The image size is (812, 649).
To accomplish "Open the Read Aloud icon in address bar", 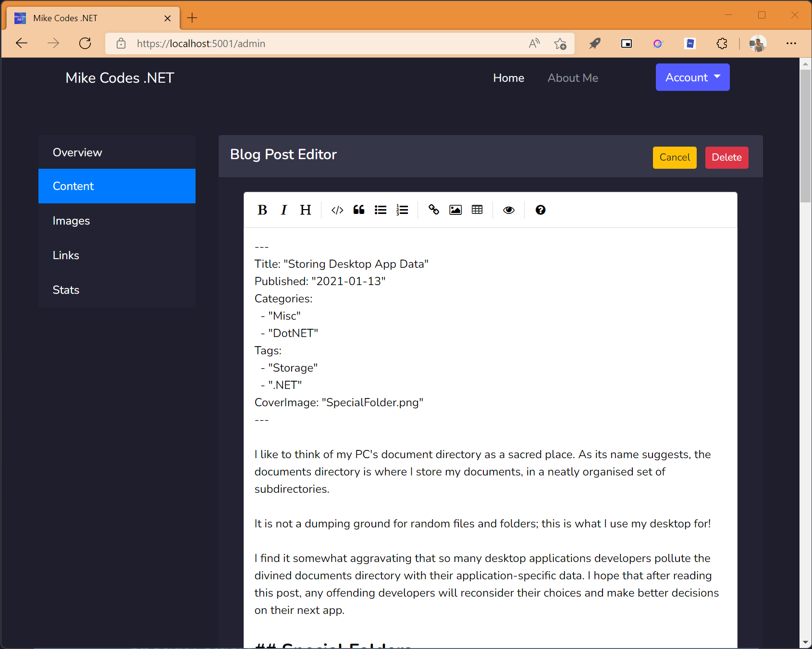I will pos(534,44).
